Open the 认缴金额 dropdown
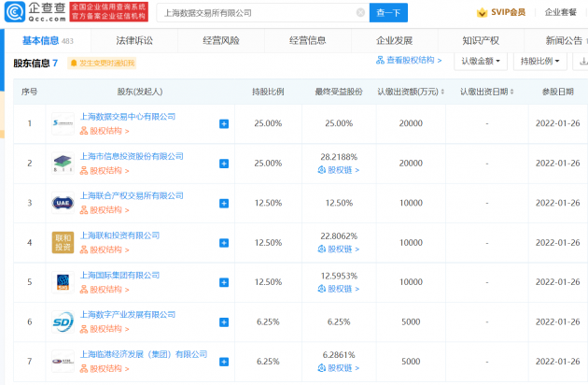 pyautogui.click(x=481, y=61)
